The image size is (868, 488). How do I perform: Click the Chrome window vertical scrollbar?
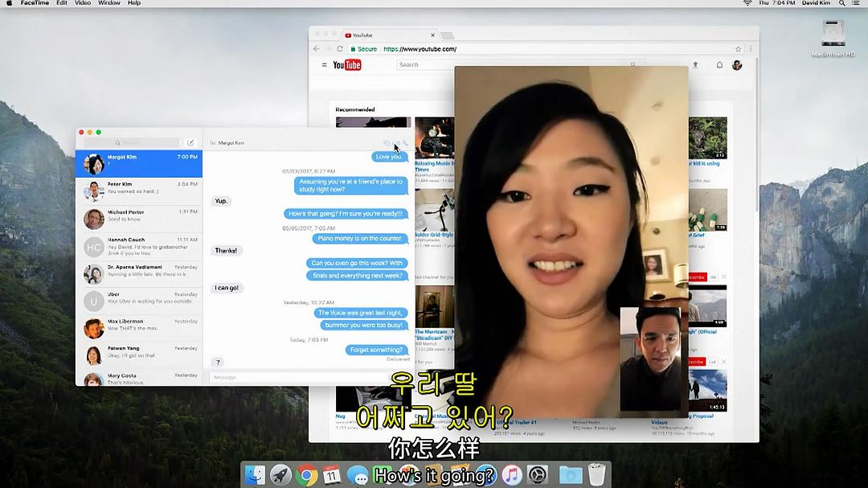coord(756,133)
